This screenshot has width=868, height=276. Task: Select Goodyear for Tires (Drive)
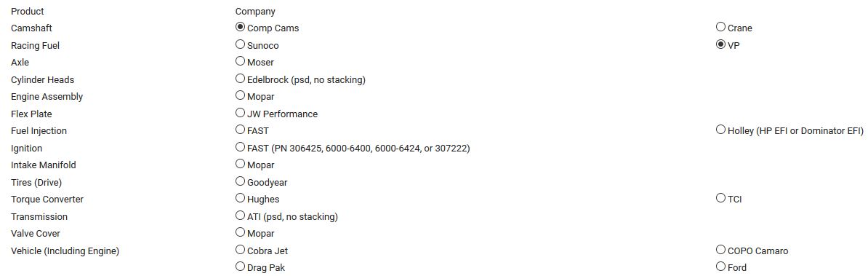(240, 181)
